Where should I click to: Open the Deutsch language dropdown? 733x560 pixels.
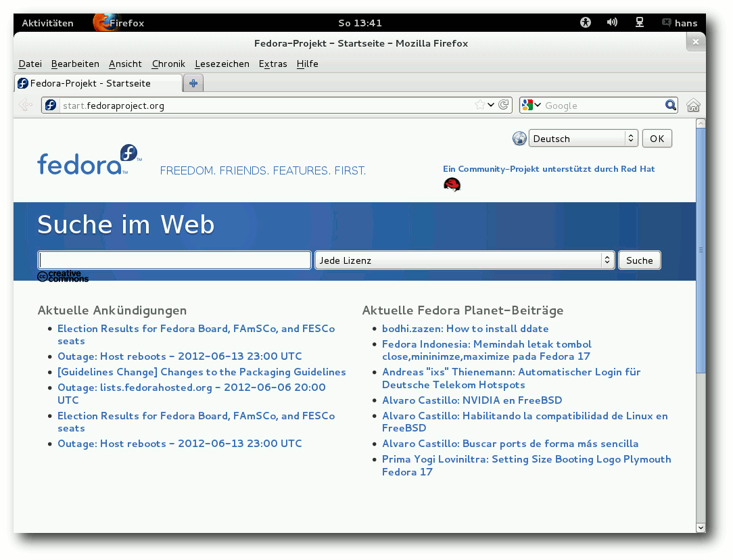pos(583,139)
